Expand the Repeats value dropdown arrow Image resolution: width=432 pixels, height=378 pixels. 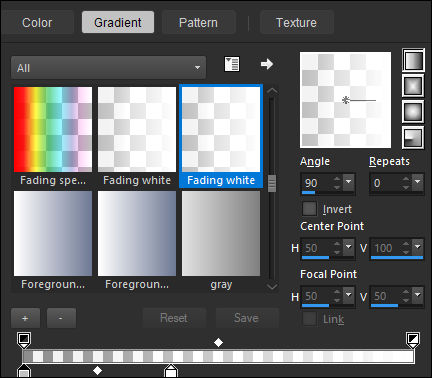coord(418,182)
